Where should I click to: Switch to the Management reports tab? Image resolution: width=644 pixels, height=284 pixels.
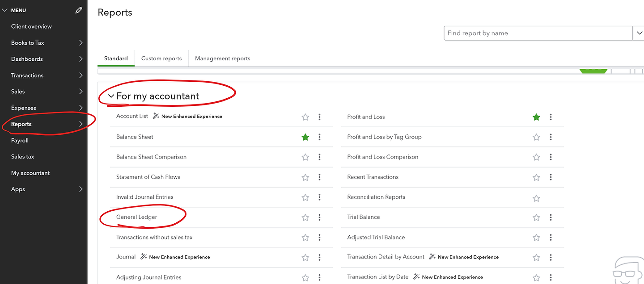coord(223,58)
